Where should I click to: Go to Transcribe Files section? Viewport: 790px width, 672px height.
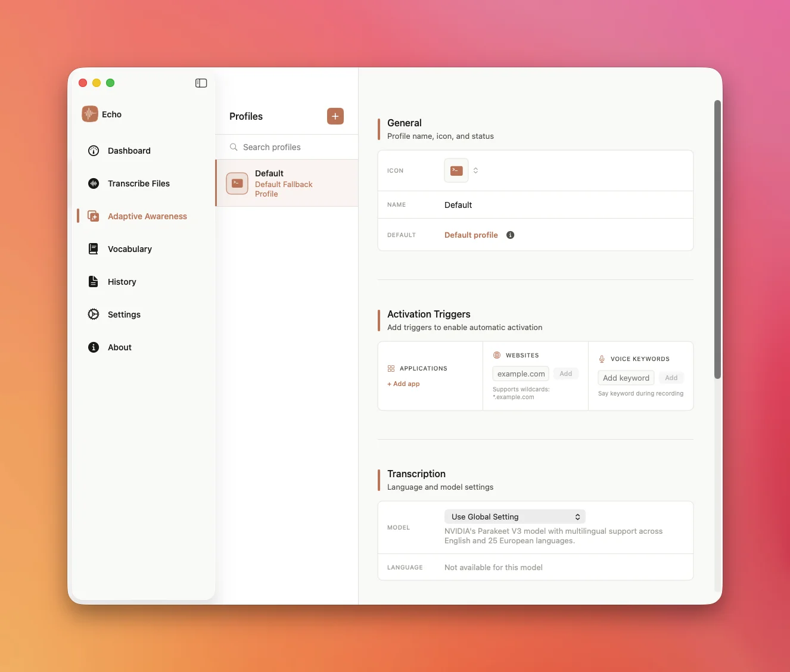(x=138, y=183)
